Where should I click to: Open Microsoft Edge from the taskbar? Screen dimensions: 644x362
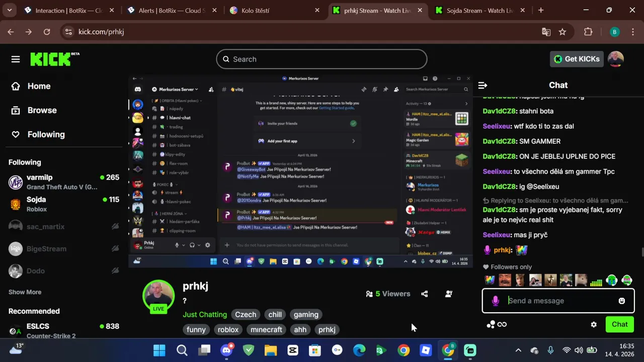359,350
